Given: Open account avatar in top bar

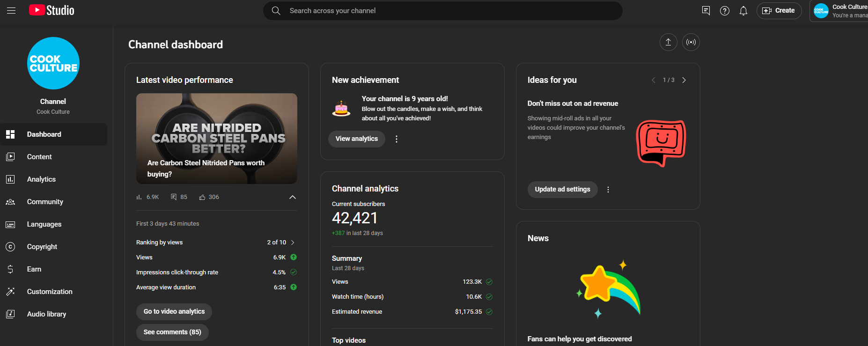Looking at the screenshot, I should (821, 11).
